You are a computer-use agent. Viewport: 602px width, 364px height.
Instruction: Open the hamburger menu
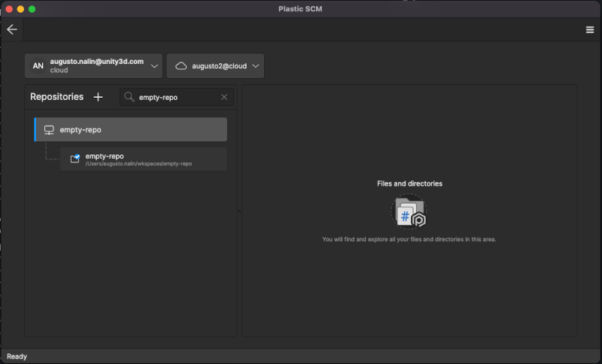[590, 29]
